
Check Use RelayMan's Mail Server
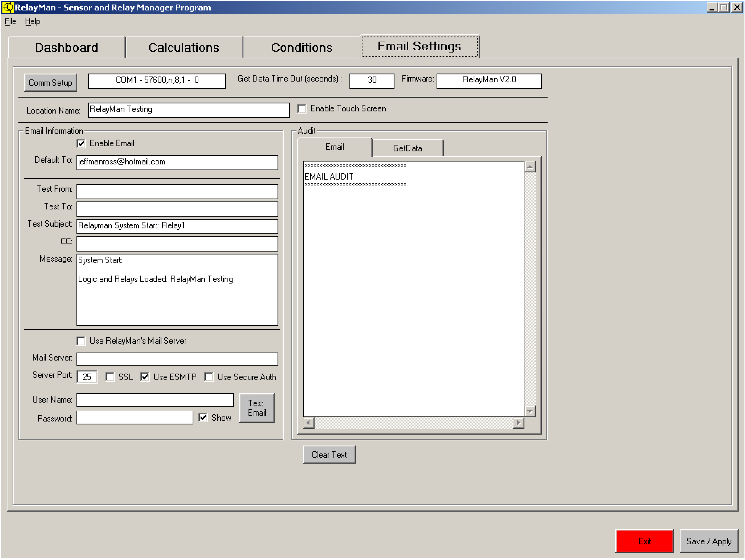(81, 341)
